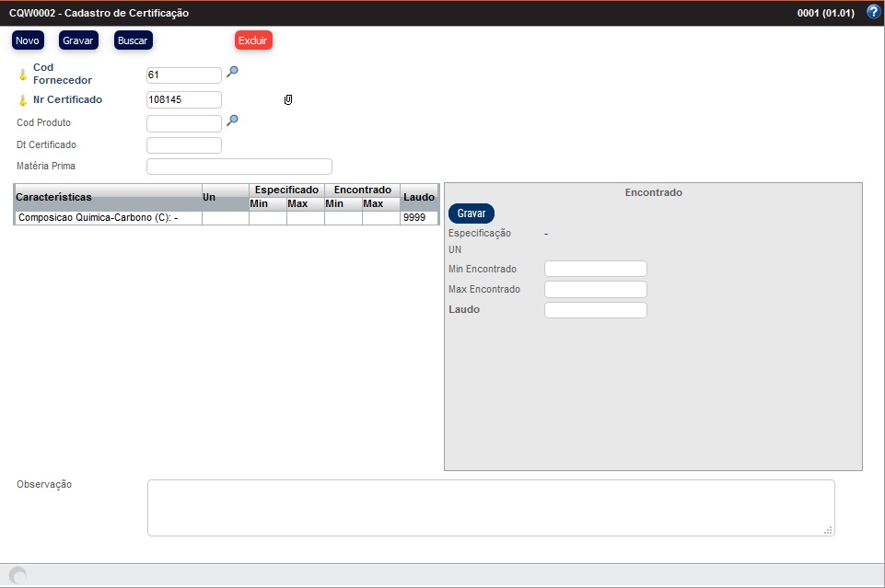
Task: Click the loading spinner icon in status bar
Action: (x=17, y=575)
